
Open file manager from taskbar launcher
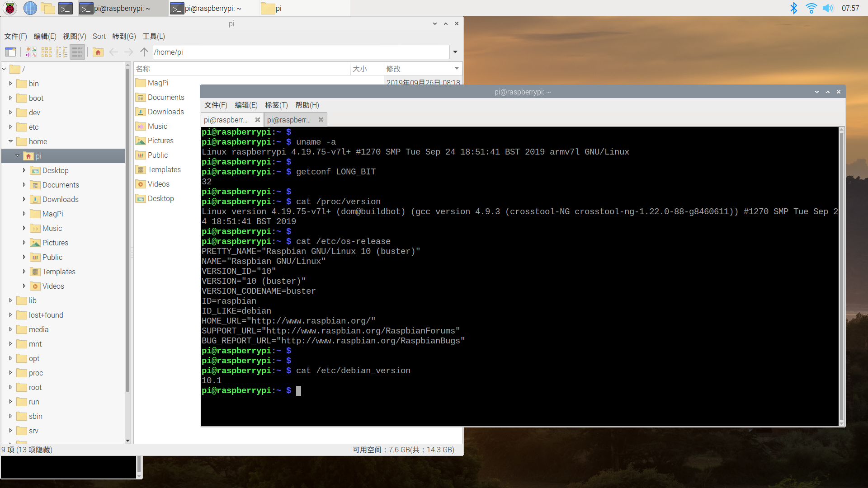pyautogui.click(x=48, y=8)
